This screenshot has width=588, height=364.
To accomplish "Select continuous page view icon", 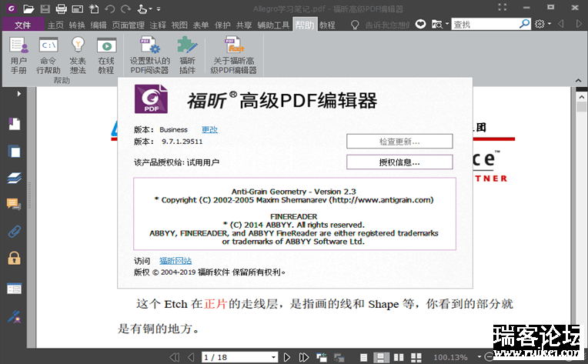I will point(381,358).
